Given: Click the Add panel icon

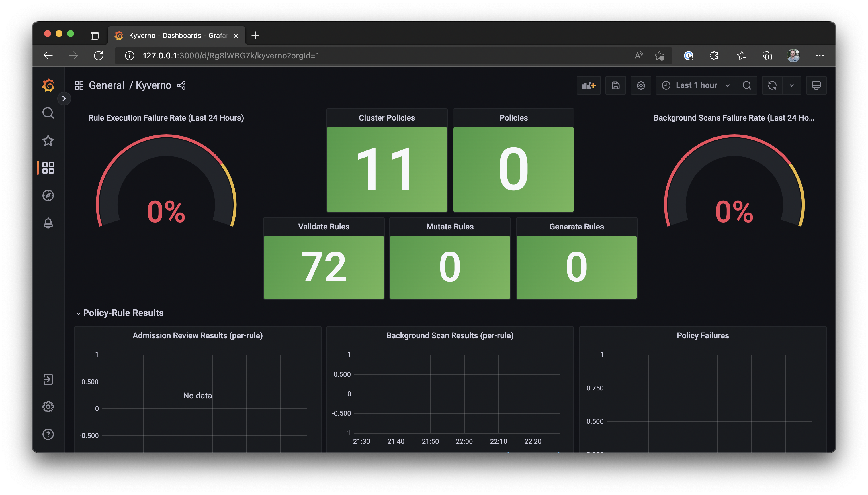Looking at the screenshot, I should (590, 85).
